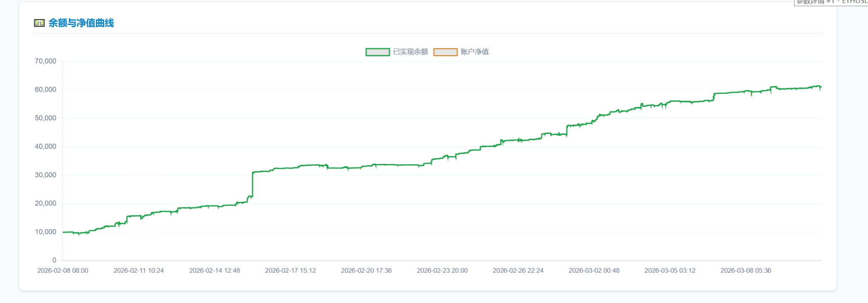868x303 pixels.
Task: Click the 2026-03-08 05:36 x-axis label
Action: (x=746, y=271)
